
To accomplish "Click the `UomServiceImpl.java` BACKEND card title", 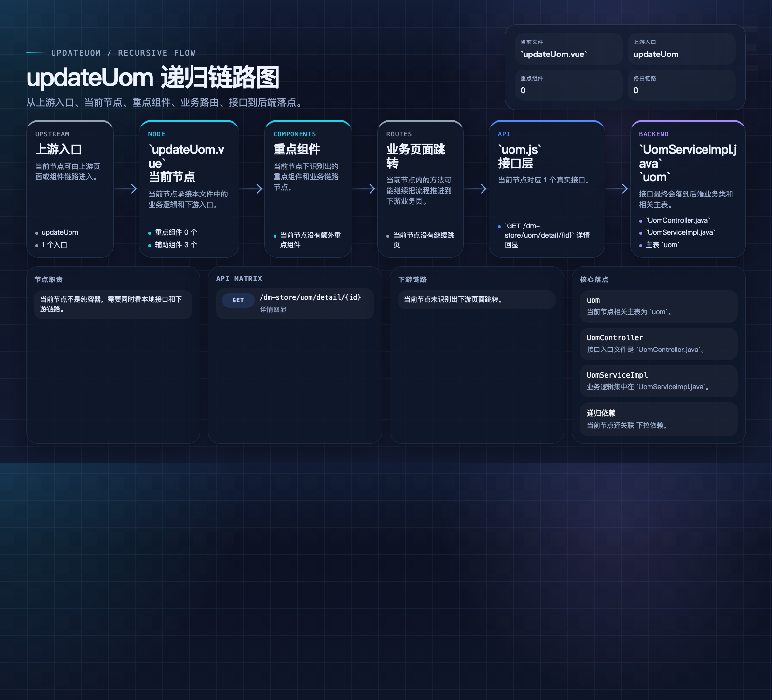I will [x=688, y=163].
